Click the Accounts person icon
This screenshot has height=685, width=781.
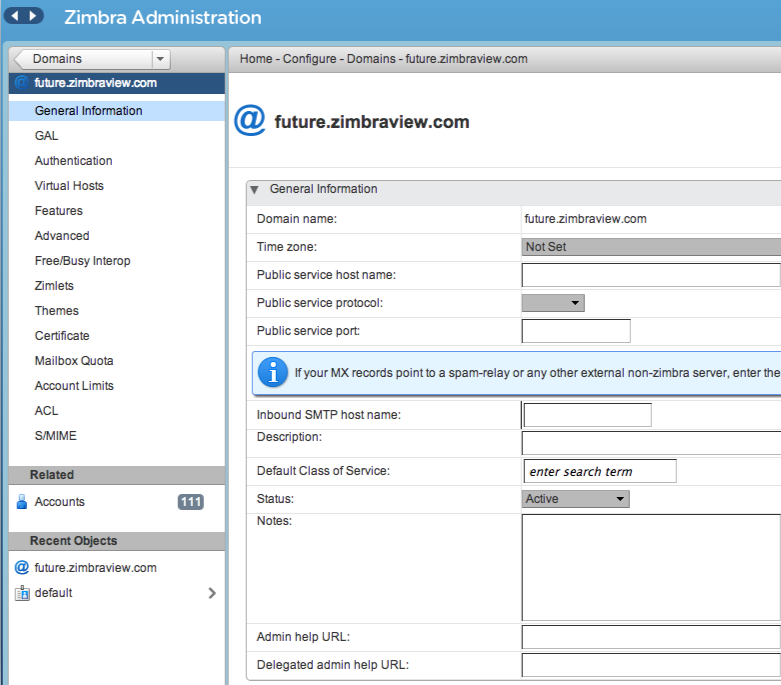(21, 502)
